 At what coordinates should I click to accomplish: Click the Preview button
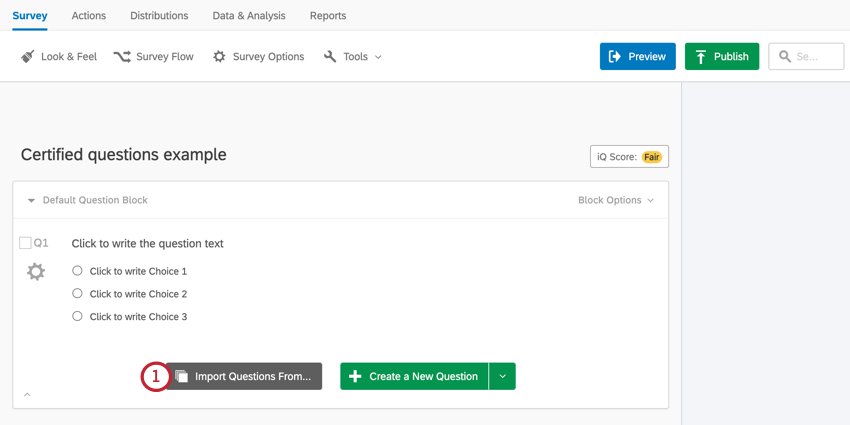click(637, 57)
